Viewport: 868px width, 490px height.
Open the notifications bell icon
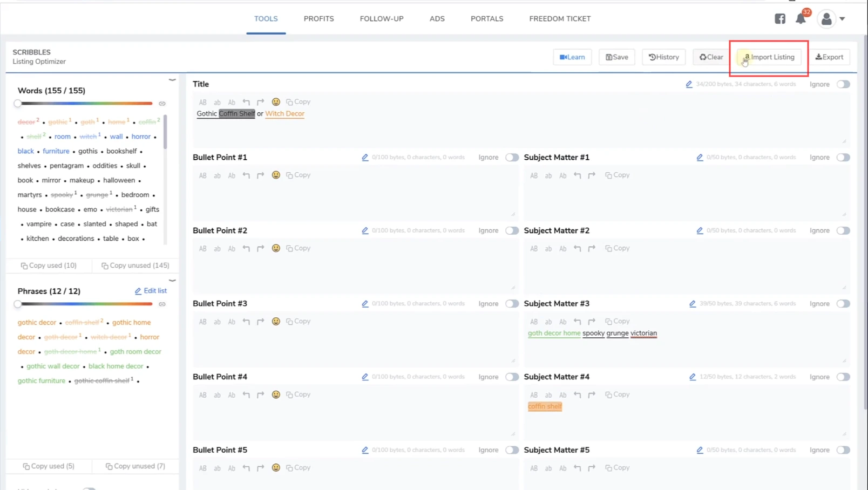pos(801,19)
